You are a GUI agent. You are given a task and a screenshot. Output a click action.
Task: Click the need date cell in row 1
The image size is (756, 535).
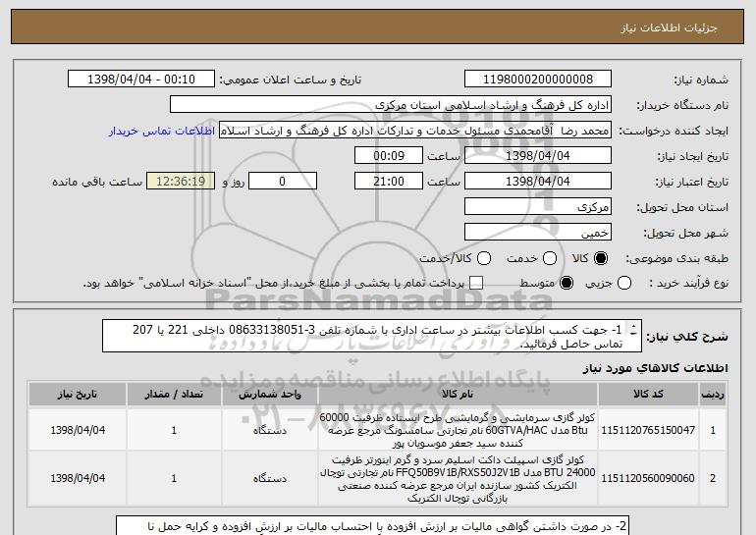[78, 430]
